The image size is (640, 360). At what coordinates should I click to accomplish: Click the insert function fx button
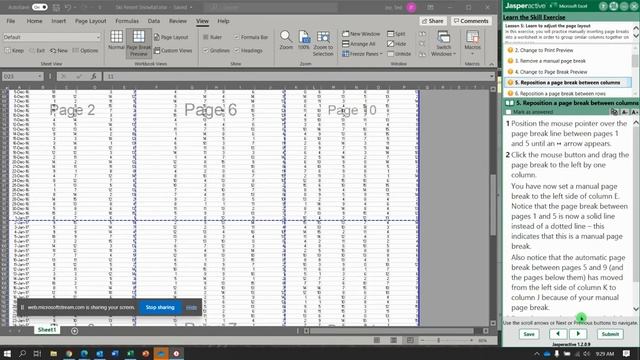tap(93, 76)
